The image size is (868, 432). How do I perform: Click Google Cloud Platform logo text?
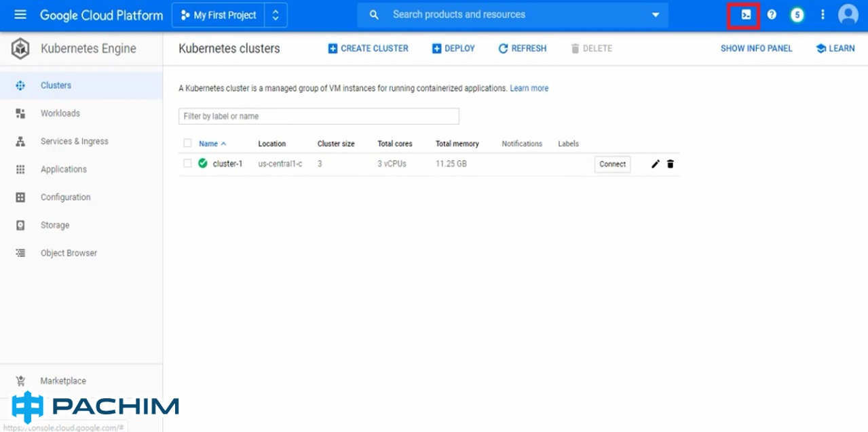[102, 15]
